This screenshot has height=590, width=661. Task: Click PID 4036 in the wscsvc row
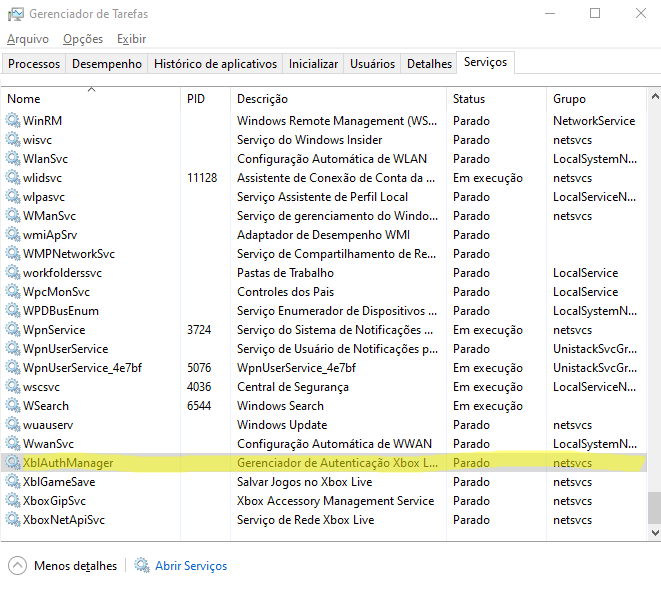point(199,387)
